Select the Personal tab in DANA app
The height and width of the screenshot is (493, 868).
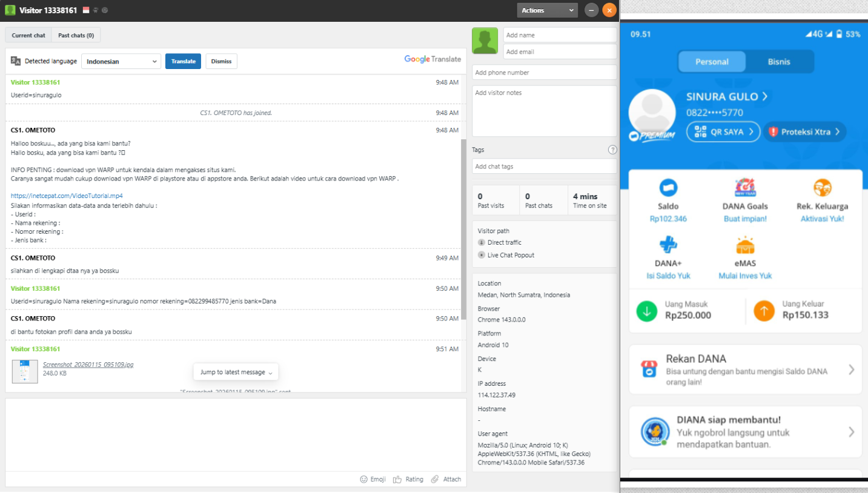tap(712, 61)
